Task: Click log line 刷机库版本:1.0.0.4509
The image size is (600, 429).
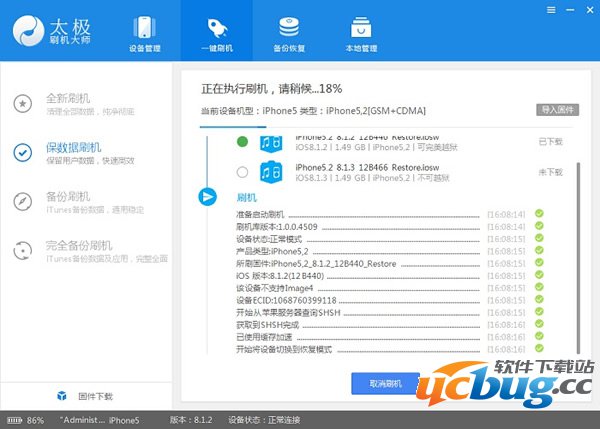Action: click(x=277, y=227)
